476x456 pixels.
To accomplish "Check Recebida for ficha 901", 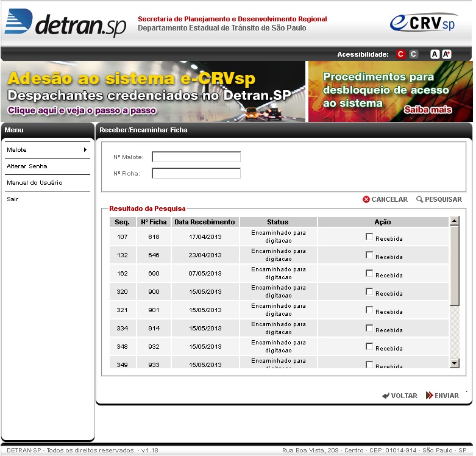I will click(369, 310).
